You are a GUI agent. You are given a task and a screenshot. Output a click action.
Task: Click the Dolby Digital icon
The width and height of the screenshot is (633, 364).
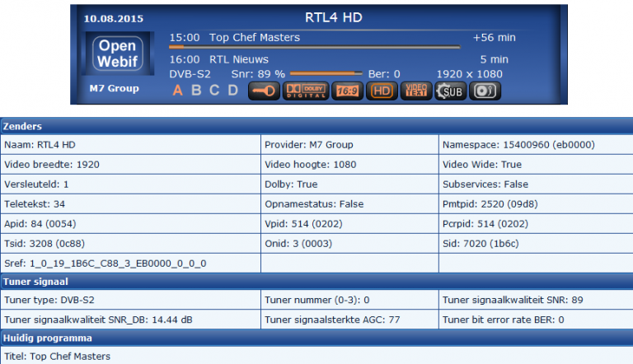pos(302,91)
